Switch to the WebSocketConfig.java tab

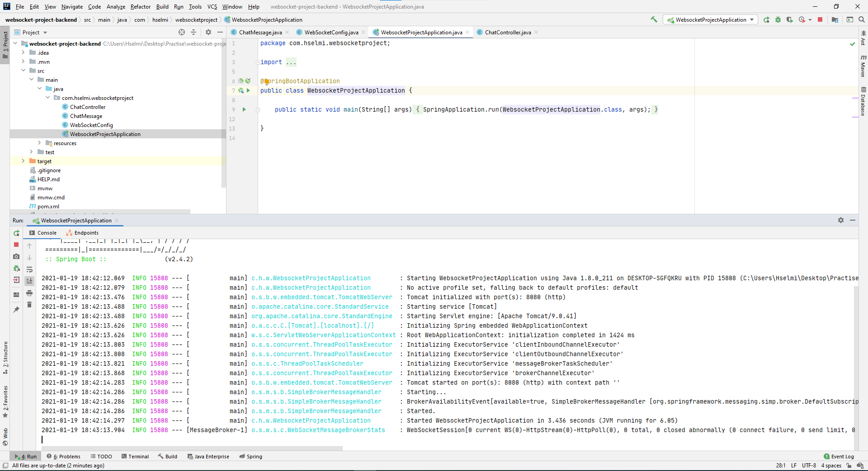point(331,33)
